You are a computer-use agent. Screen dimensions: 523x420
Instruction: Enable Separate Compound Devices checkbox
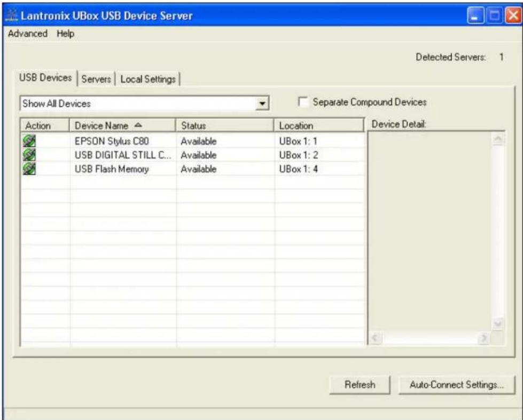pyautogui.click(x=303, y=102)
